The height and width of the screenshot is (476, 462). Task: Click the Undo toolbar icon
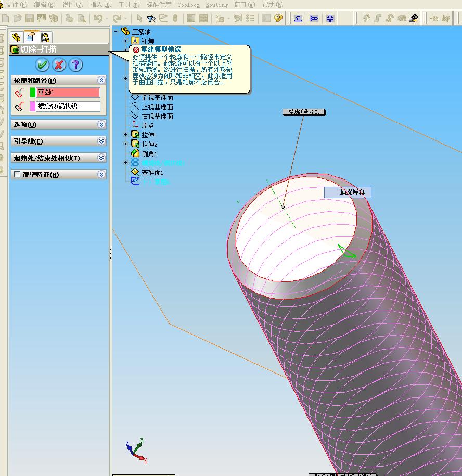[98, 18]
